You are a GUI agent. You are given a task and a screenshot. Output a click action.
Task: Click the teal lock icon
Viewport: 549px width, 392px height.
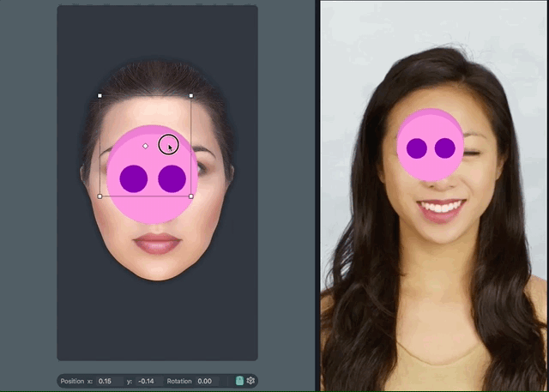coord(239,381)
